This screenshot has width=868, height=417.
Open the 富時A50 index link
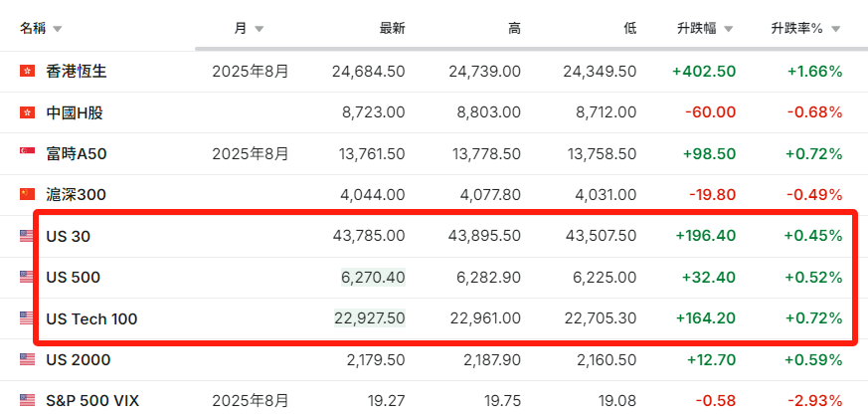tap(77, 153)
